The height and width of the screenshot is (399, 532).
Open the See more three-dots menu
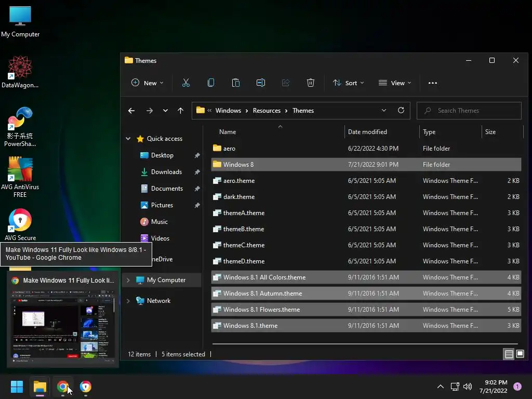[433, 83]
